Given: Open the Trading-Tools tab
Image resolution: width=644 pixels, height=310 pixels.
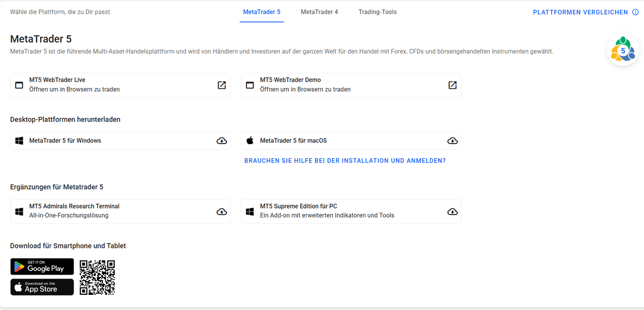Looking at the screenshot, I should click(x=377, y=12).
